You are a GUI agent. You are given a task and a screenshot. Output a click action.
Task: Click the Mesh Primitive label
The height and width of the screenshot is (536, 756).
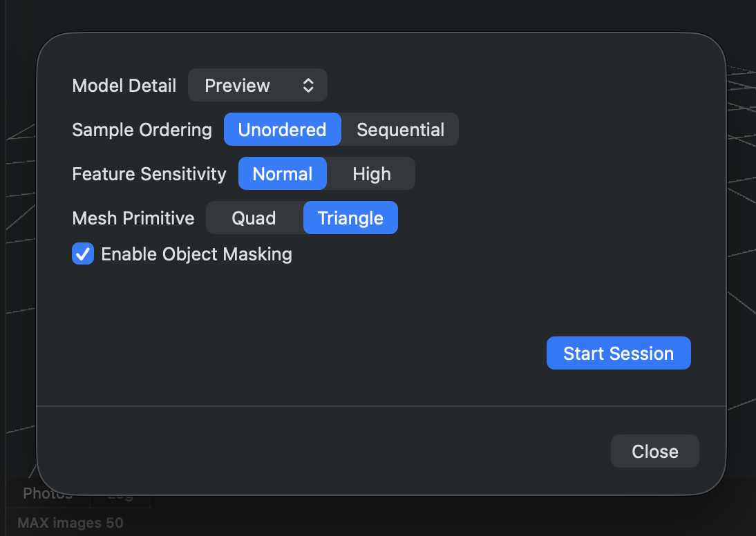point(133,218)
